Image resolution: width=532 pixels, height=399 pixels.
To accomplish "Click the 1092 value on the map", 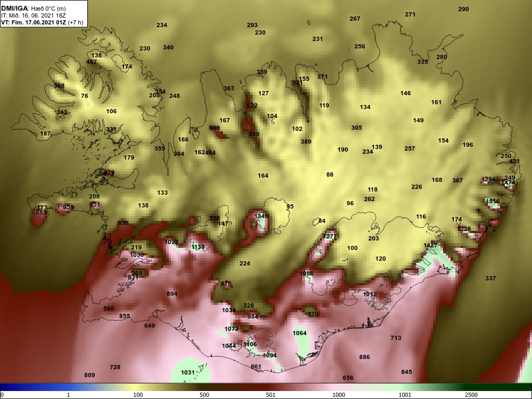I will click(x=171, y=242).
